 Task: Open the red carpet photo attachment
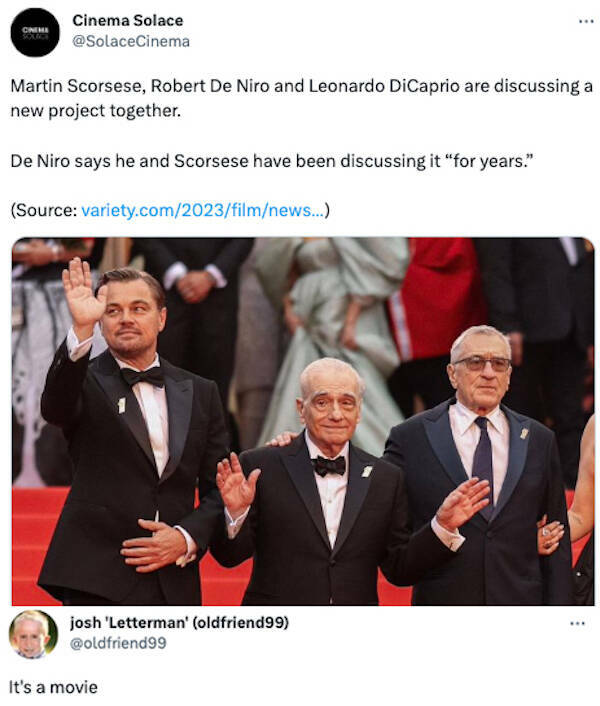click(303, 421)
